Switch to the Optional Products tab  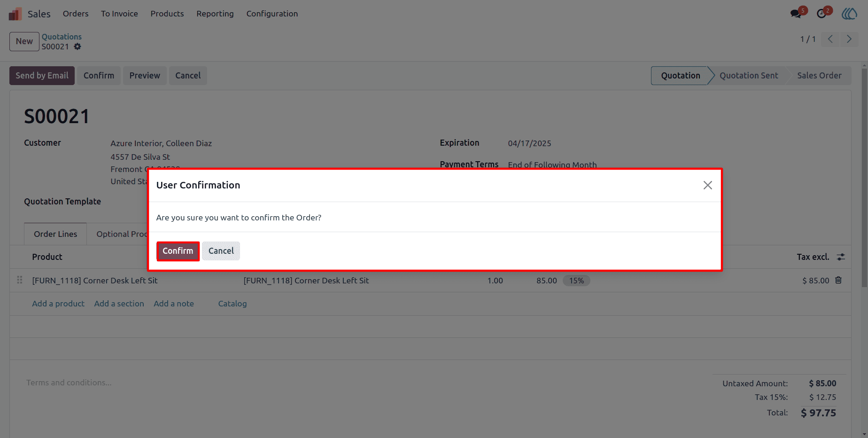(122, 234)
